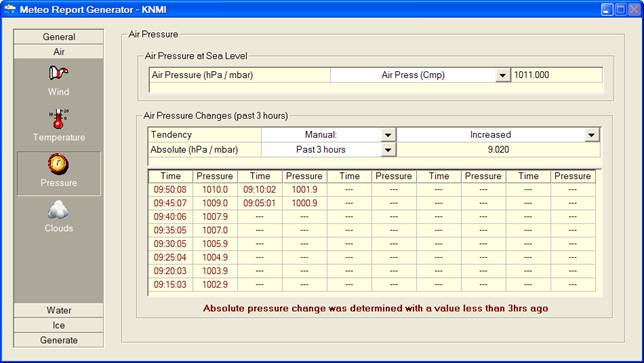Switch to the Water section tab
This screenshot has height=363, width=644.
[59, 310]
